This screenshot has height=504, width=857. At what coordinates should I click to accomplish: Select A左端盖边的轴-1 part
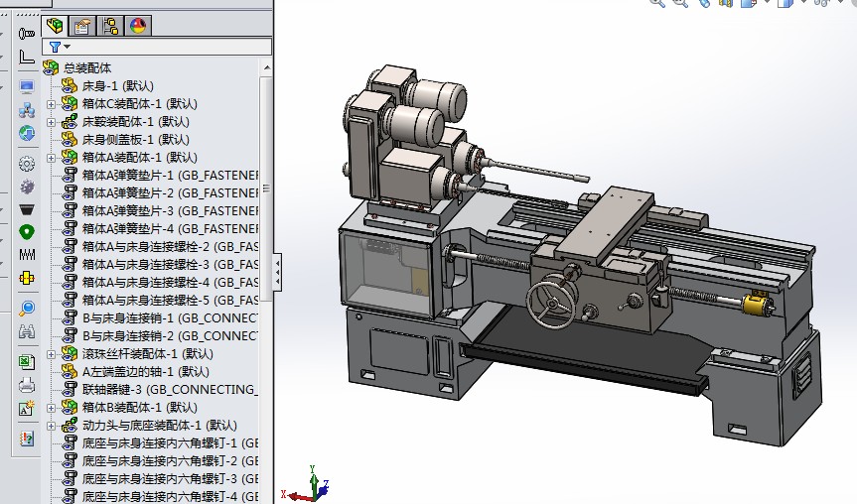(145, 372)
